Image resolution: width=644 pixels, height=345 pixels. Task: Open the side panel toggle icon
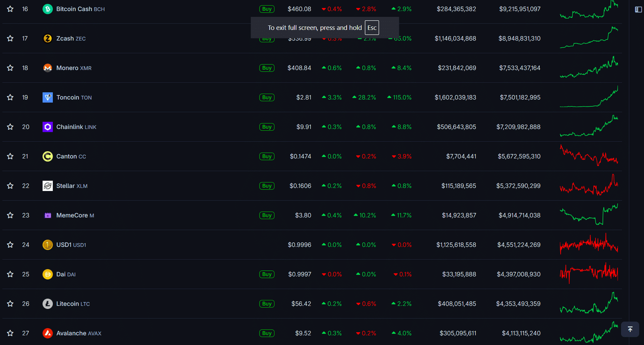(638, 9)
